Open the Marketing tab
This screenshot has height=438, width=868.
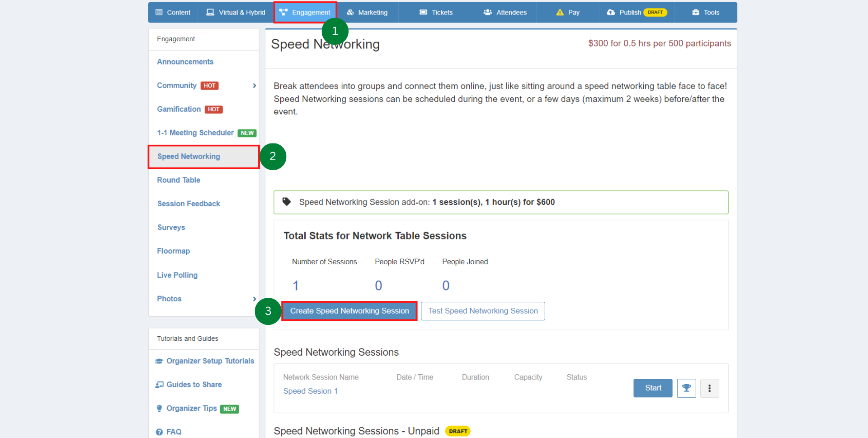tap(367, 12)
